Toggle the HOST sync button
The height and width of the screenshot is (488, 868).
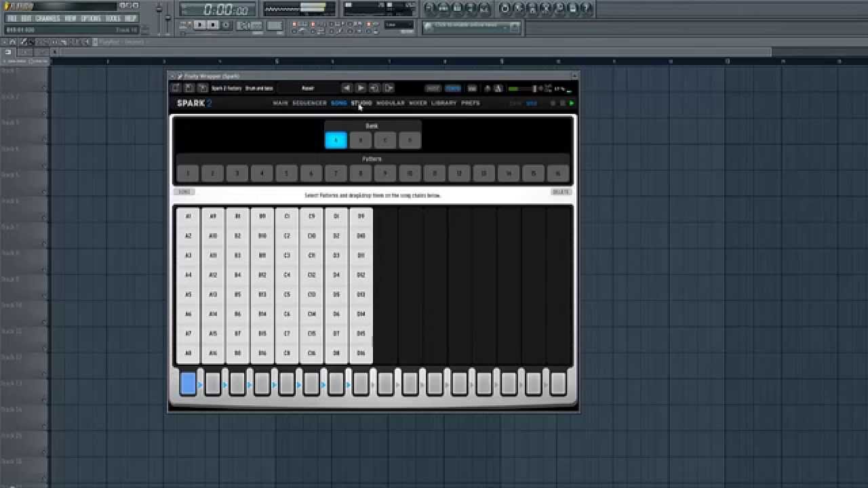point(433,88)
